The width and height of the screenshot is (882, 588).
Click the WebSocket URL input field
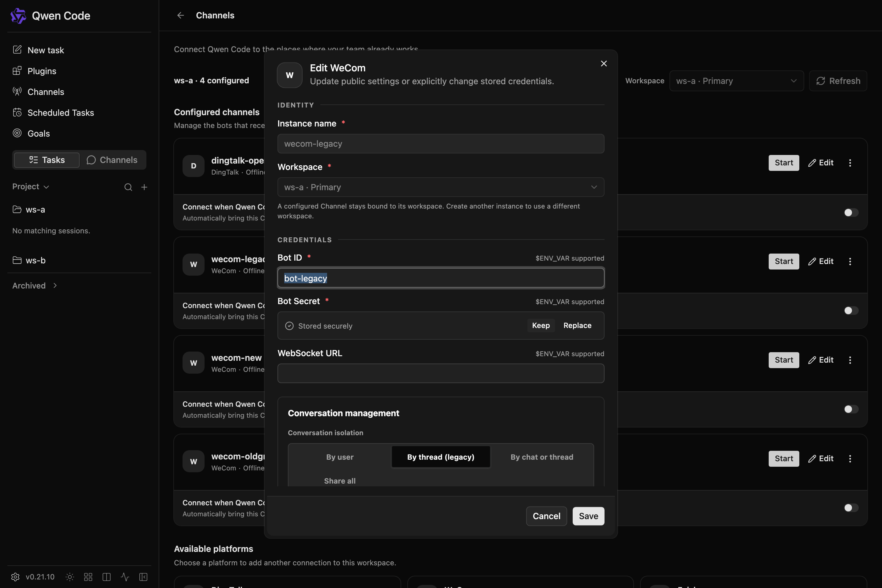click(441, 373)
